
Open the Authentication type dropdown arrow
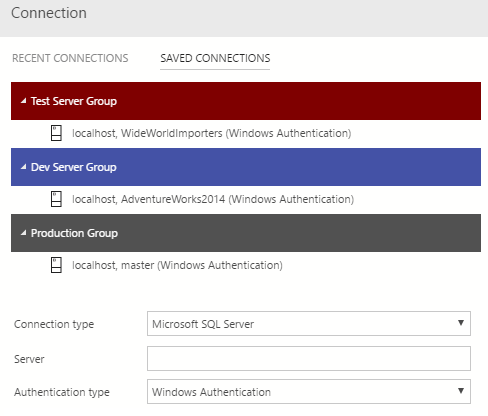pyautogui.click(x=461, y=391)
